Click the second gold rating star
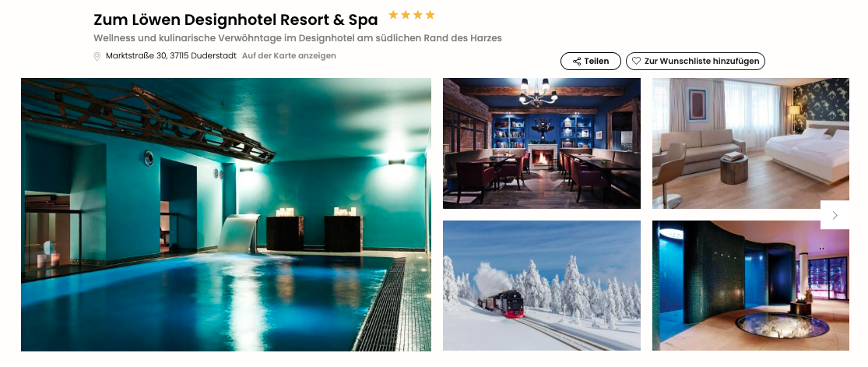Image resolution: width=868 pixels, height=367 pixels. click(x=406, y=15)
